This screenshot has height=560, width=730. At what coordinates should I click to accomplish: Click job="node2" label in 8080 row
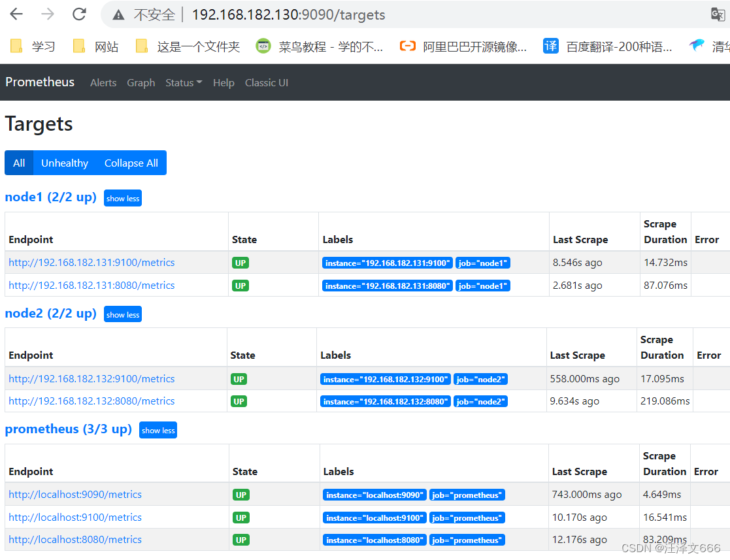[x=480, y=402]
